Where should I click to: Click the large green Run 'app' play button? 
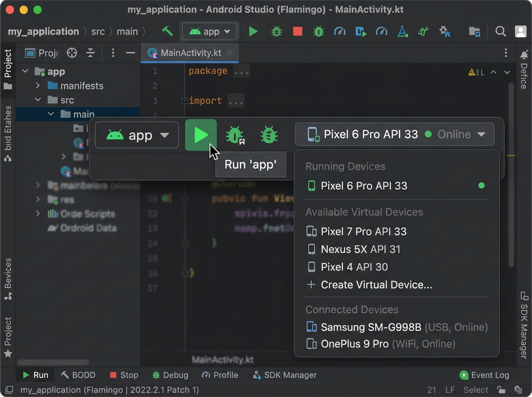[x=201, y=135]
